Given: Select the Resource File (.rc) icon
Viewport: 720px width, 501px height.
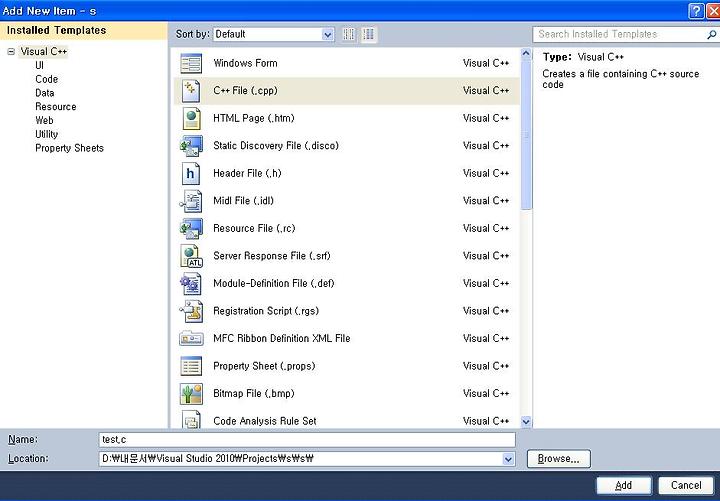Looking at the screenshot, I should pyautogui.click(x=191, y=229).
